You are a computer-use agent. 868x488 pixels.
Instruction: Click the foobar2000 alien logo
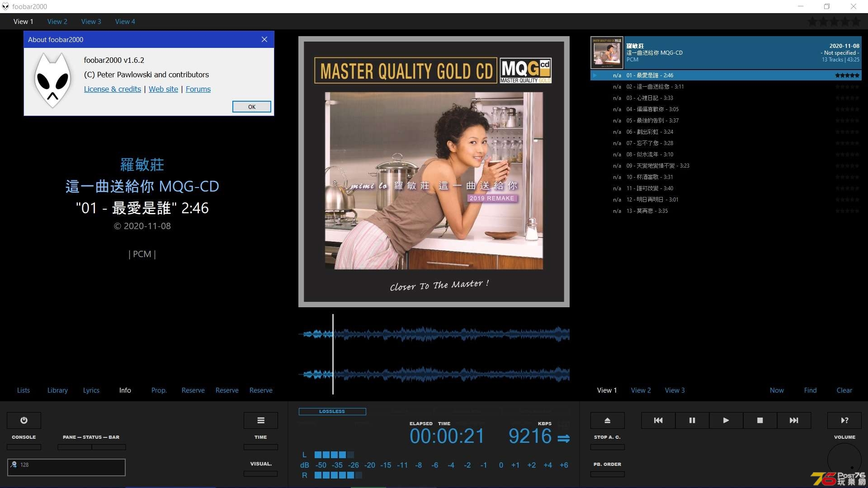(53, 80)
